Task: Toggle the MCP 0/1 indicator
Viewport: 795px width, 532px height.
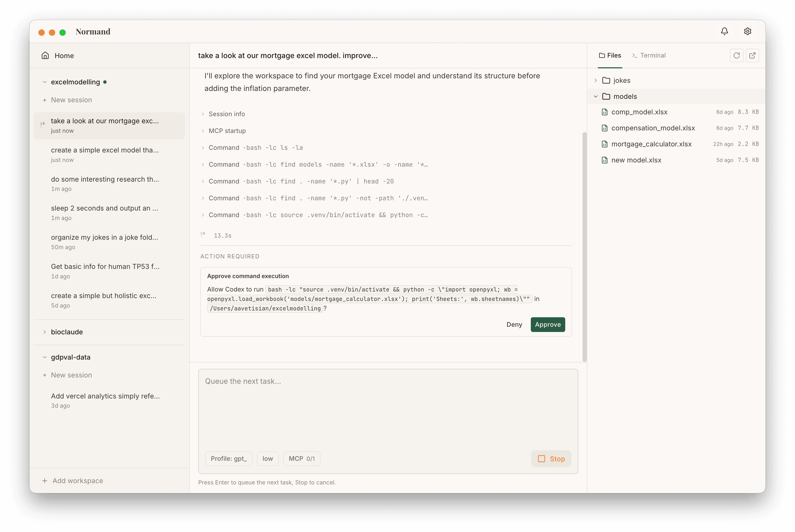Action: (301, 458)
